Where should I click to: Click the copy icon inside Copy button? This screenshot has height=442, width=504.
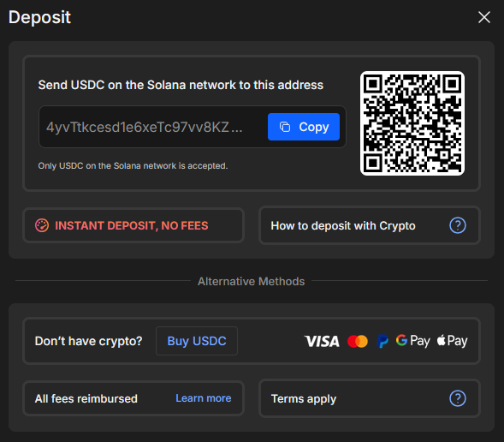click(x=285, y=127)
